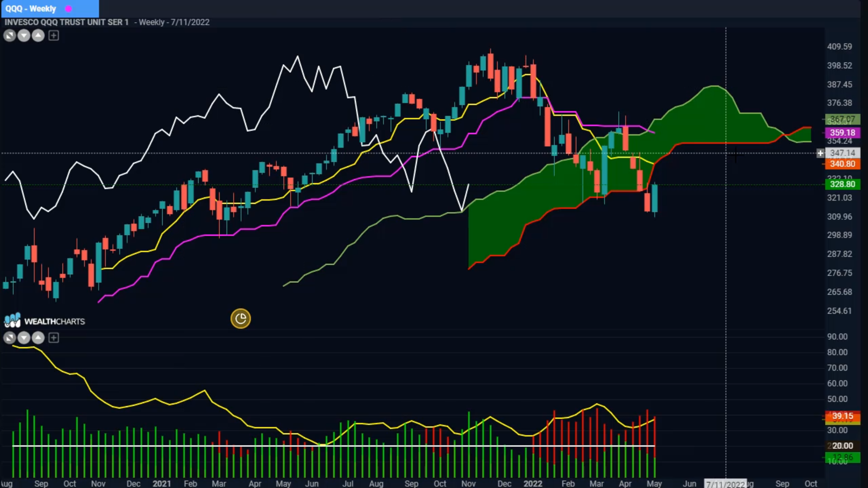The height and width of the screenshot is (488, 868).
Task: Click the 387.45 price axis value
Action: pyautogui.click(x=840, y=84)
